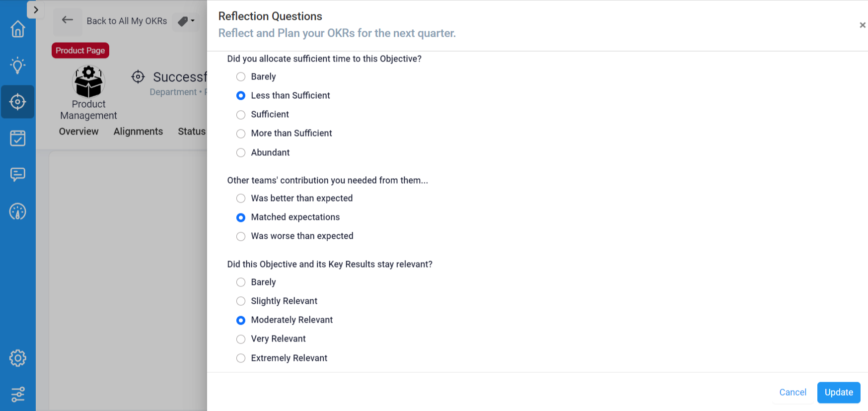Click the Home icon in the sidebar

coord(18,29)
